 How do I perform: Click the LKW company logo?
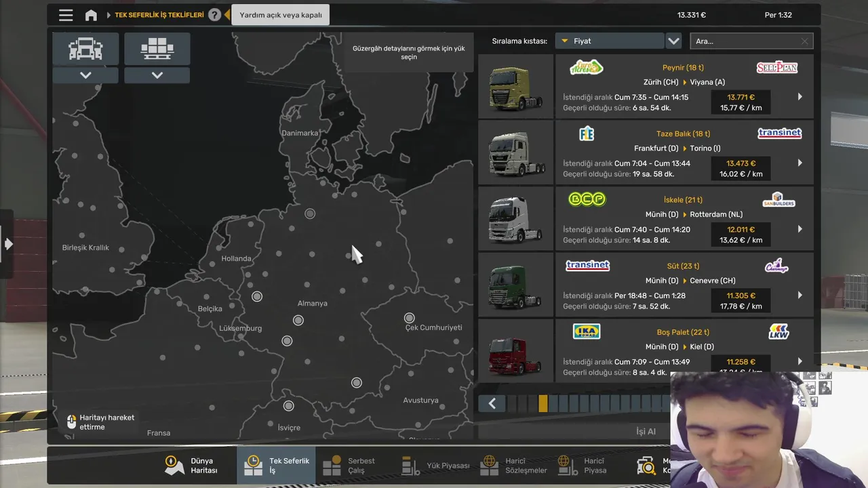click(x=778, y=332)
